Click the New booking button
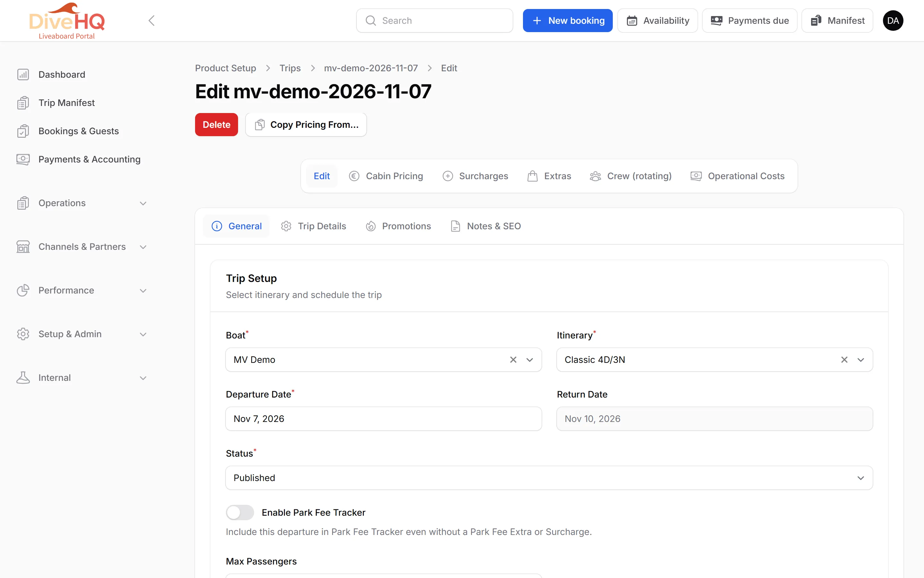 [x=568, y=21]
